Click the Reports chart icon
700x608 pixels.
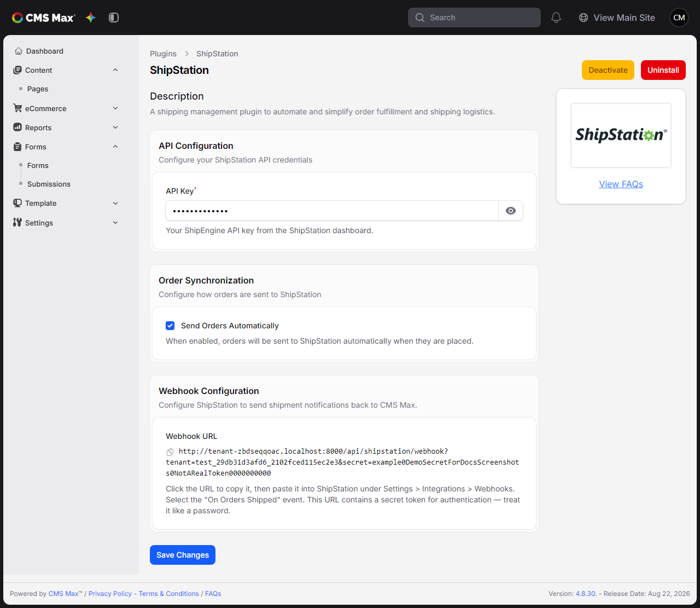17,128
